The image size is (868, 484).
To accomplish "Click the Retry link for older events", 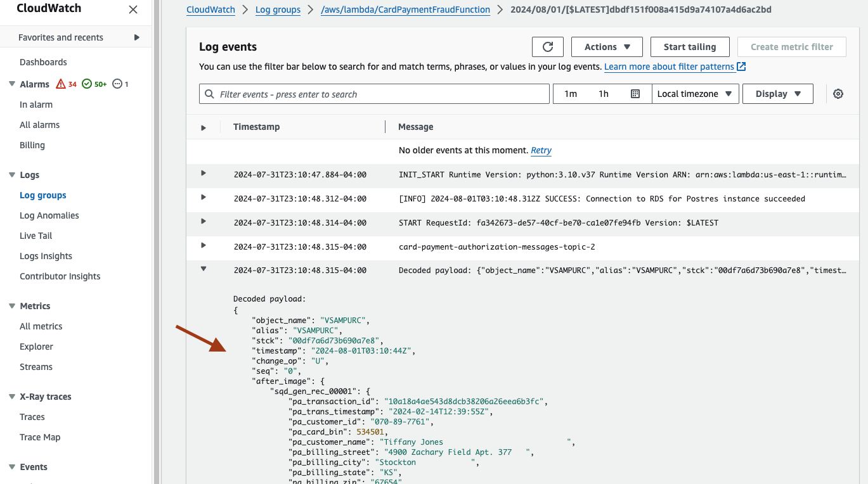I will click(541, 150).
